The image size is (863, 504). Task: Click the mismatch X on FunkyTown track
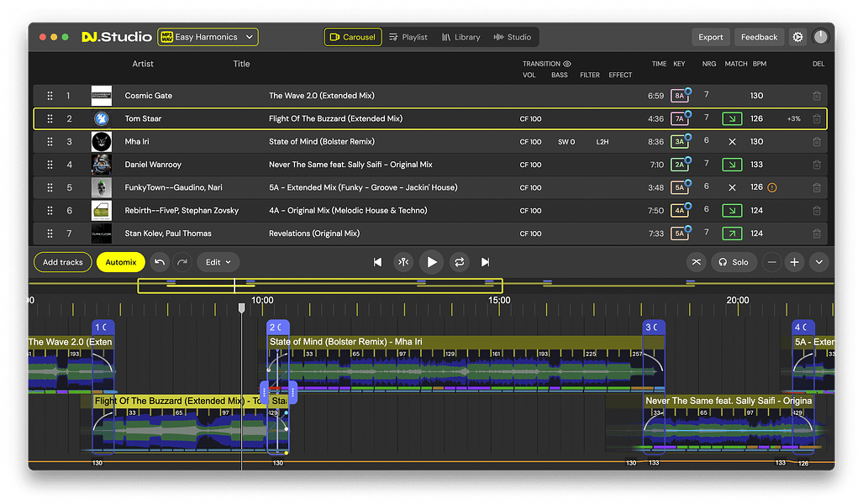(732, 187)
